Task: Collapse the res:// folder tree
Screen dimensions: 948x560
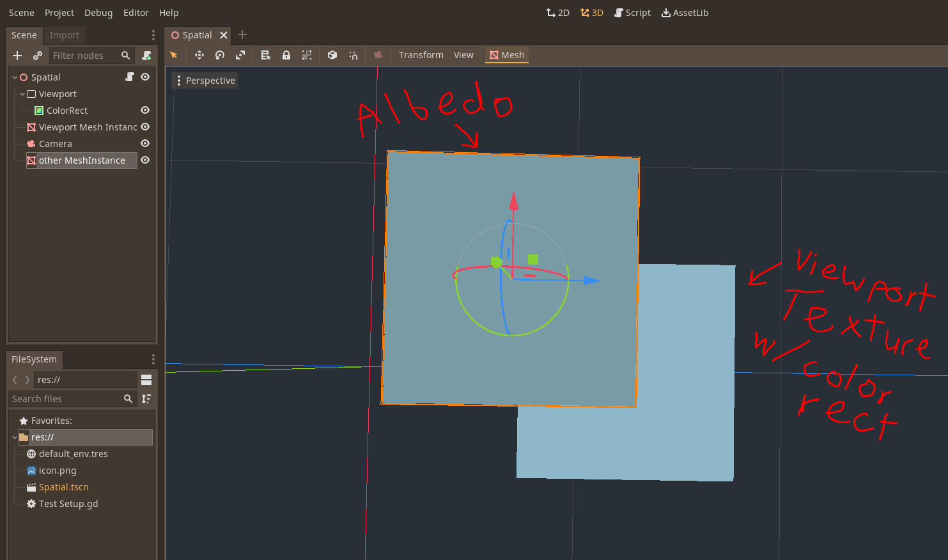Action: click(x=15, y=437)
